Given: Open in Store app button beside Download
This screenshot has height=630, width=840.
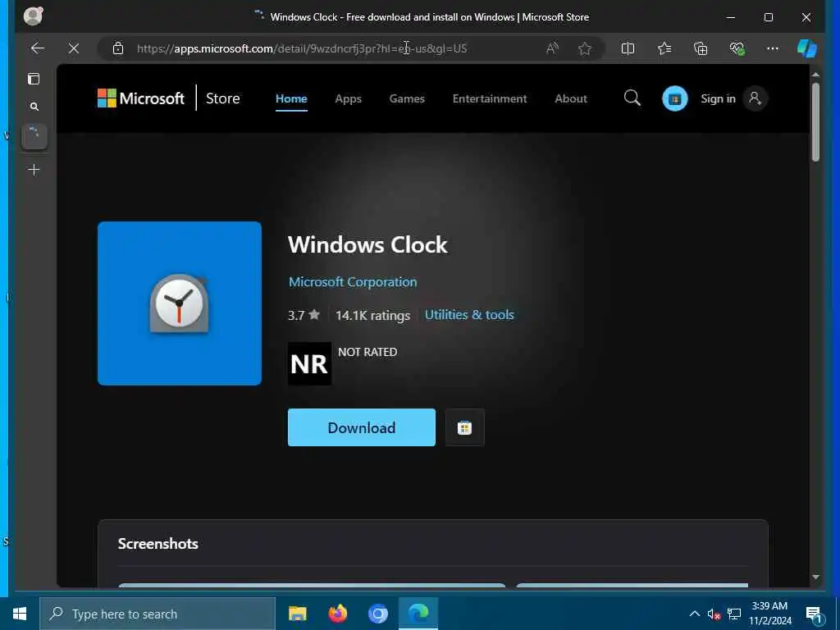Looking at the screenshot, I should (x=464, y=427).
